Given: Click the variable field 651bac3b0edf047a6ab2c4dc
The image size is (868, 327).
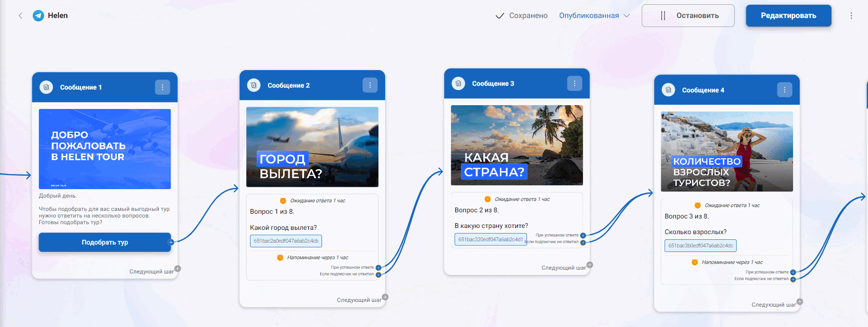Looking at the screenshot, I should (x=701, y=245).
